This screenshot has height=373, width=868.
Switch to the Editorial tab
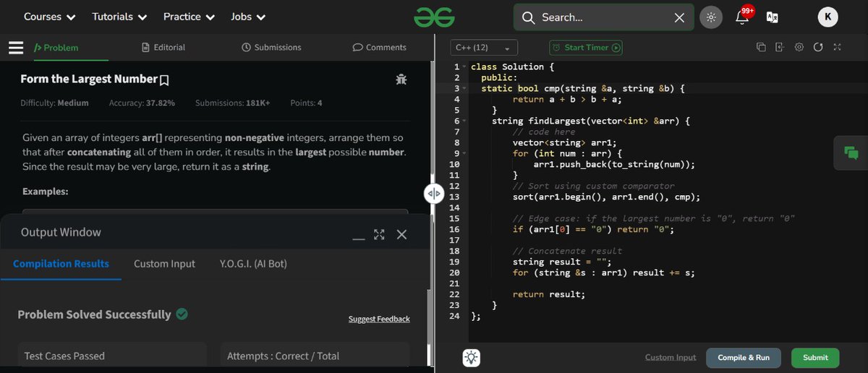[x=163, y=48]
